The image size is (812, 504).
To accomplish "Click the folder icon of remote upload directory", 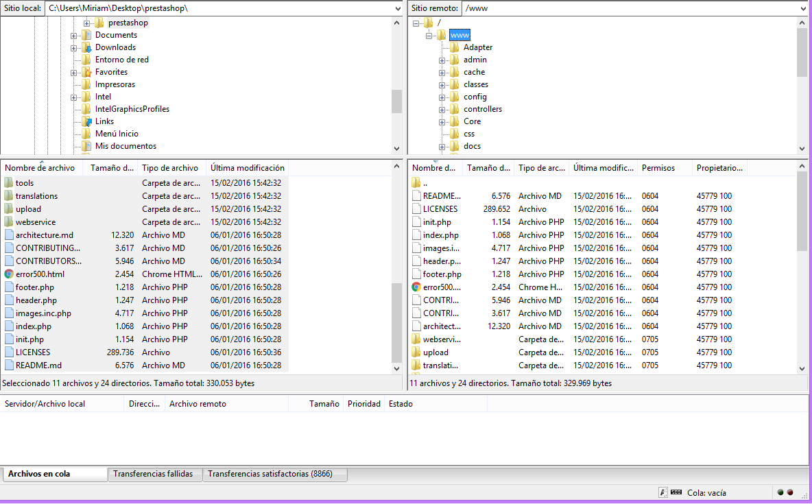I will point(416,352).
